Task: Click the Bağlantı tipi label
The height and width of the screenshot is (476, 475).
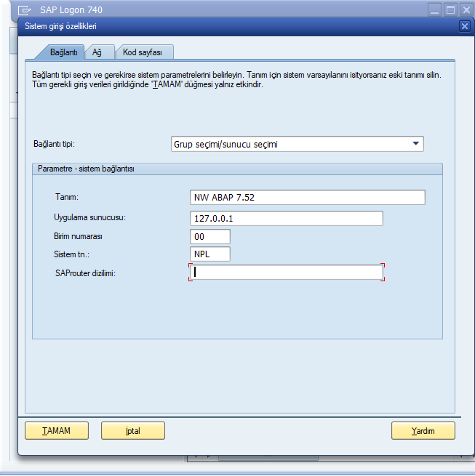Action: pos(54,144)
